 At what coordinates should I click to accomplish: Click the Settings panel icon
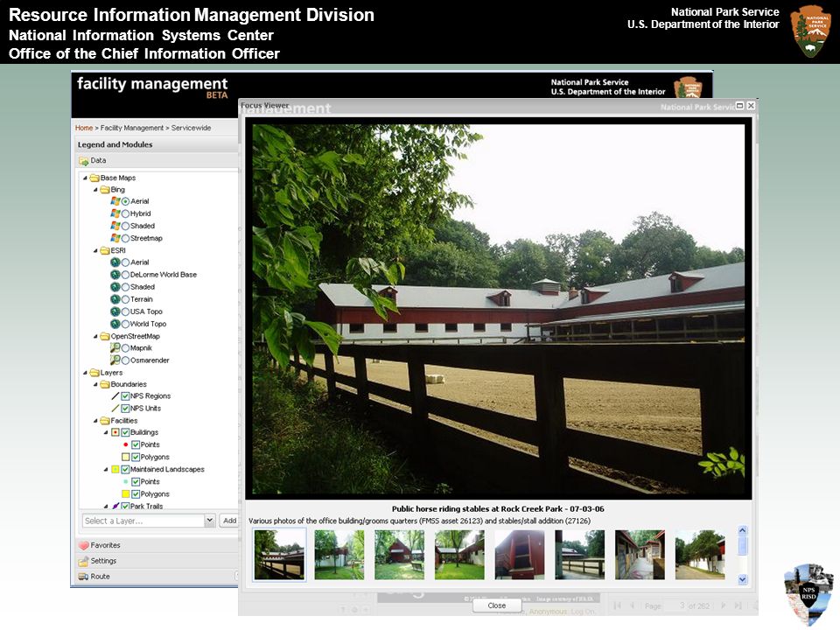(84, 562)
